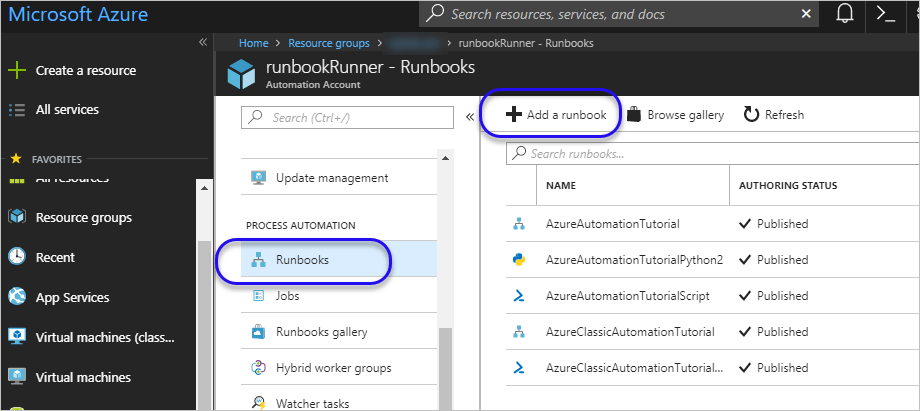
Task: Click the favorites star icon
Action: point(16,159)
